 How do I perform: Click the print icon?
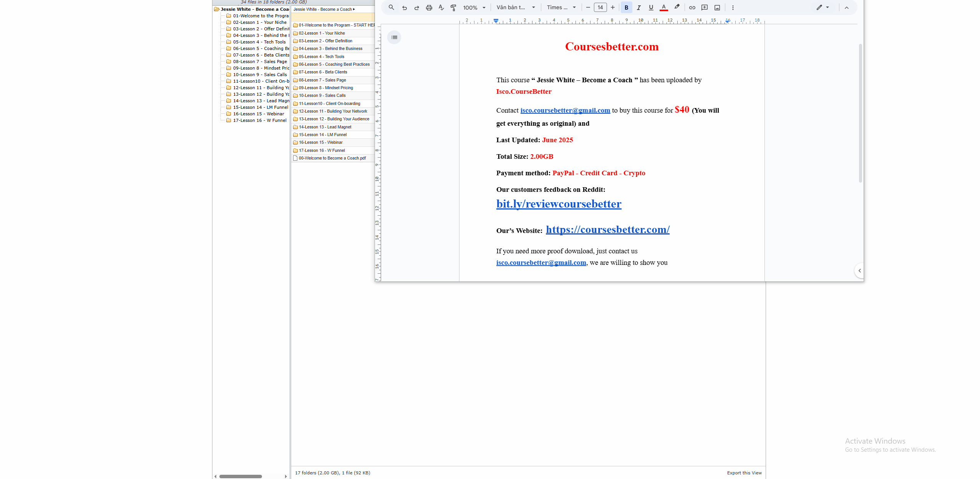pyautogui.click(x=429, y=8)
